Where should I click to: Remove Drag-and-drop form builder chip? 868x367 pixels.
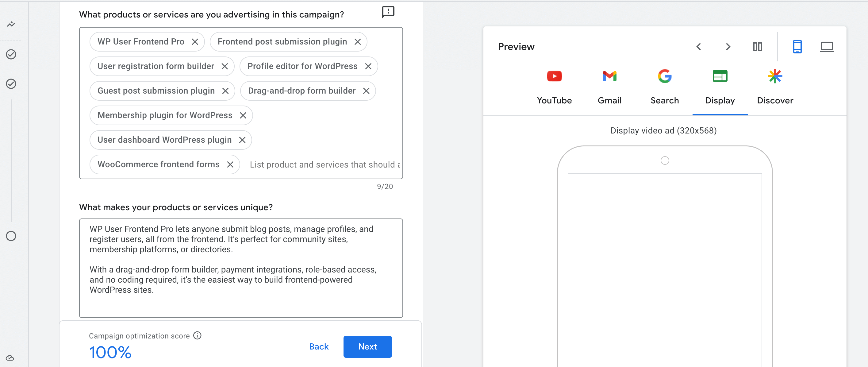pos(366,91)
